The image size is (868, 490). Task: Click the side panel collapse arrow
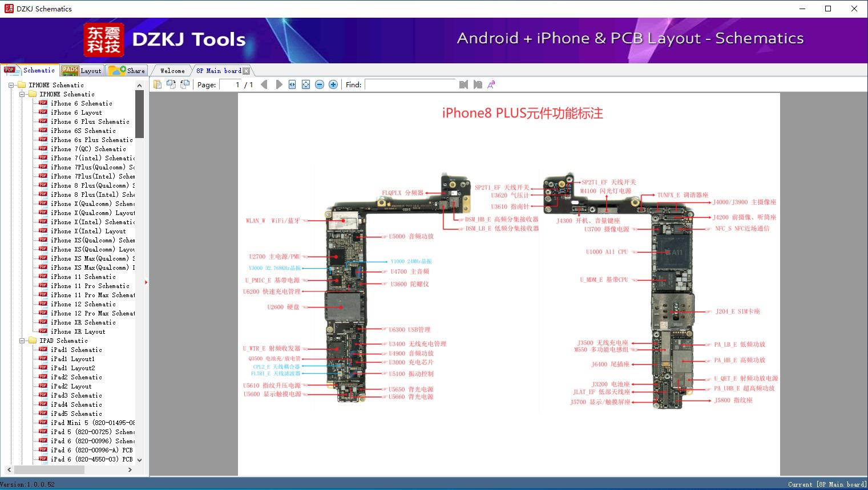[146, 282]
